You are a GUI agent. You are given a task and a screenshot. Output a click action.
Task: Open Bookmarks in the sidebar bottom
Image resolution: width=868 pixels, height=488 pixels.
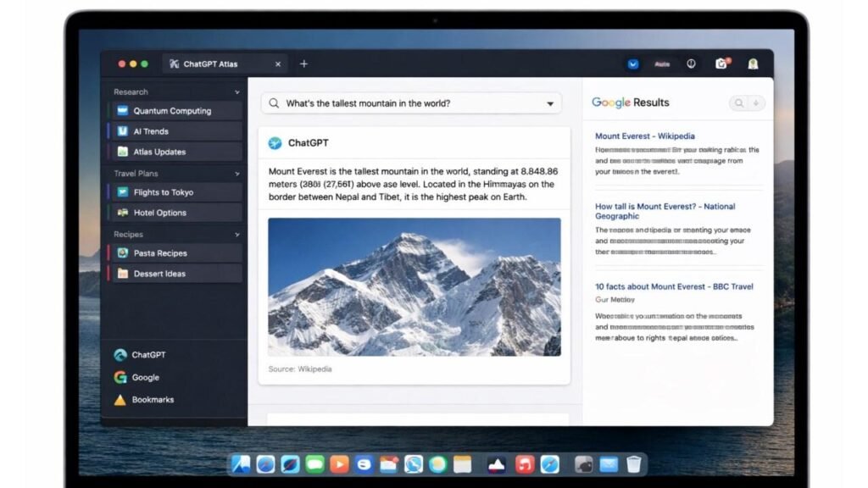pos(143,400)
